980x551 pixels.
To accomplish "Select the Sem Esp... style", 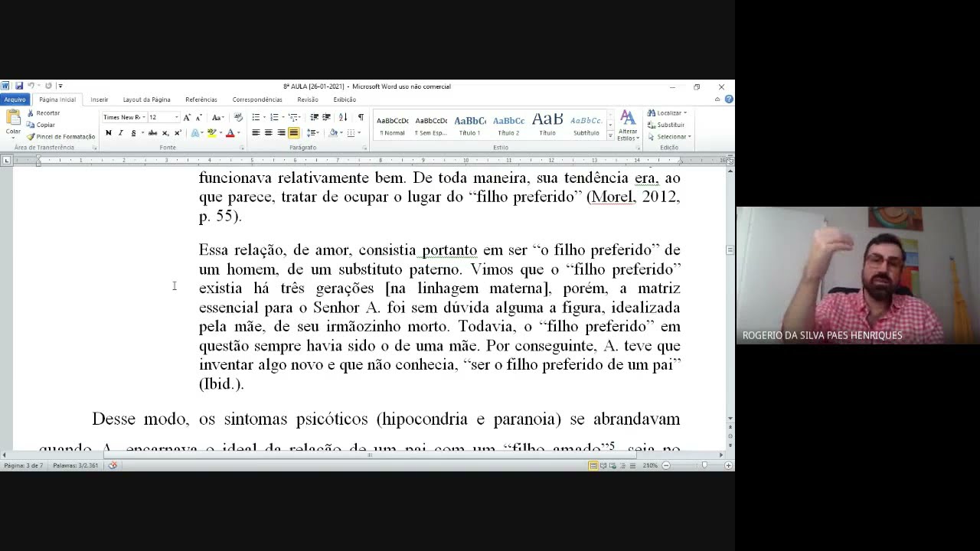I will 431,126.
